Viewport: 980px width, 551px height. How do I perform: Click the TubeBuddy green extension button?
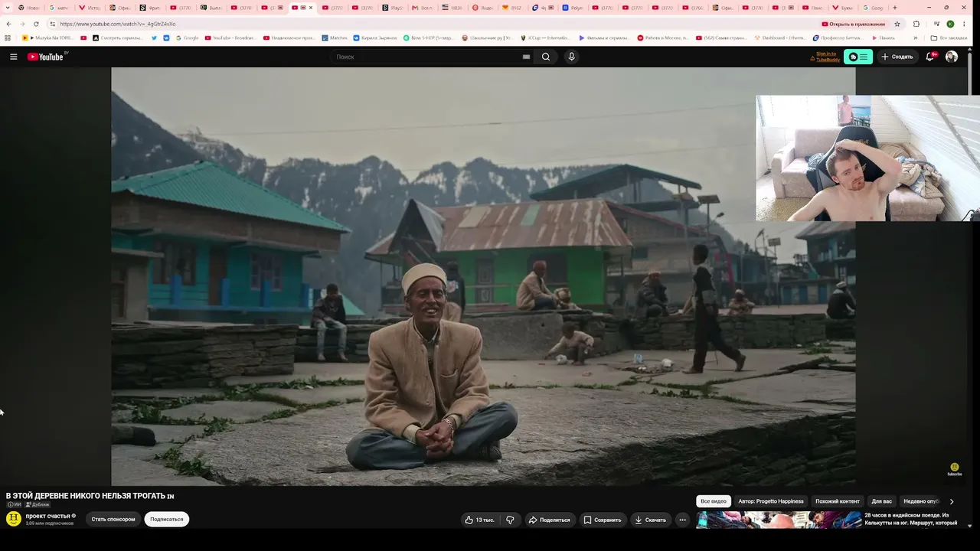pyautogui.click(x=858, y=57)
